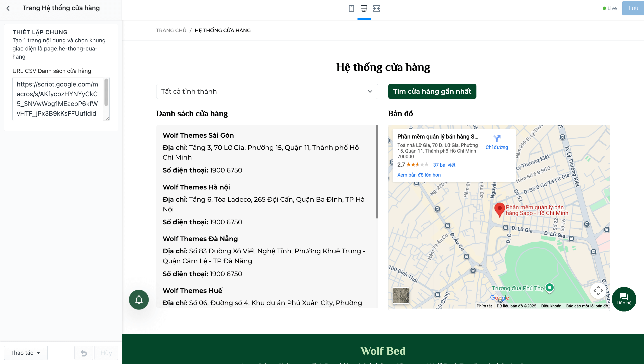Click the notification bell button
Image resolution: width=644 pixels, height=364 pixels.
pyautogui.click(x=139, y=299)
